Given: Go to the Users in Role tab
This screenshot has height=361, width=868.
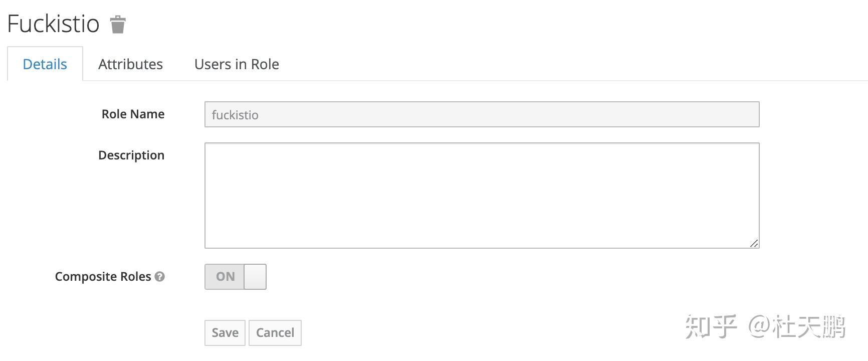Looking at the screenshot, I should click(x=237, y=64).
